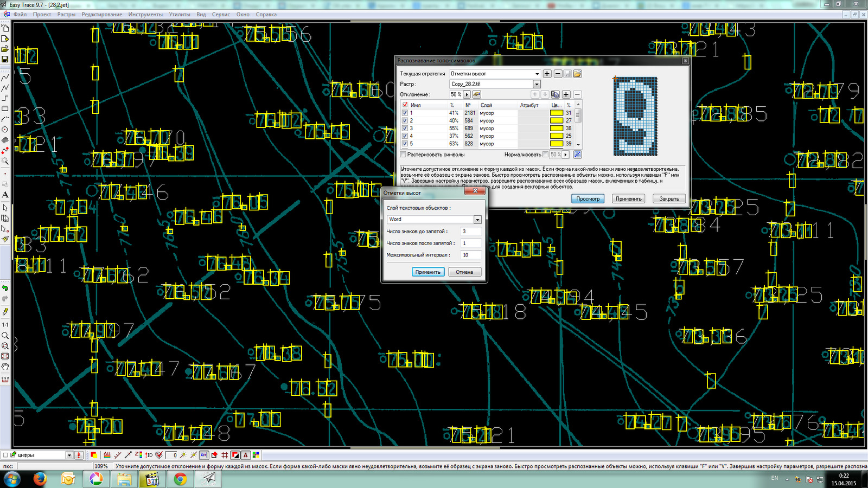The height and width of the screenshot is (488, 868).
Task: Expand the 'Растр' Copy_28.2.tif dropdown
Action: coord(537,84)
